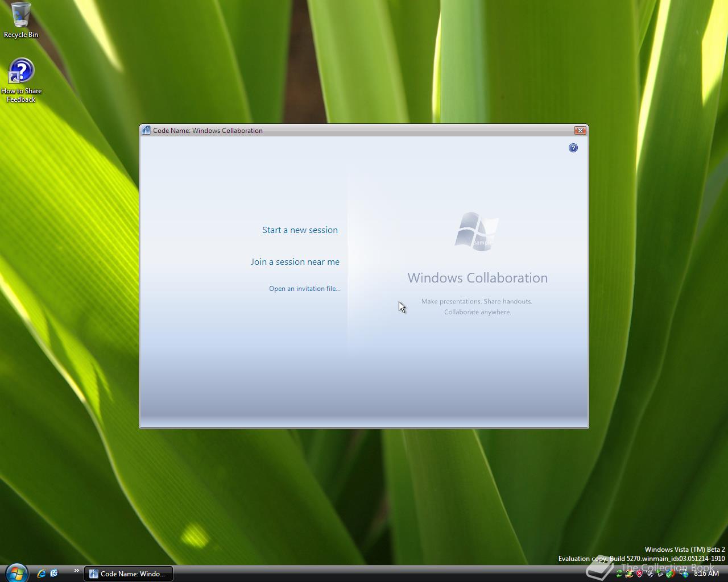Expand the Quick Launch overflow chevron

76,571
